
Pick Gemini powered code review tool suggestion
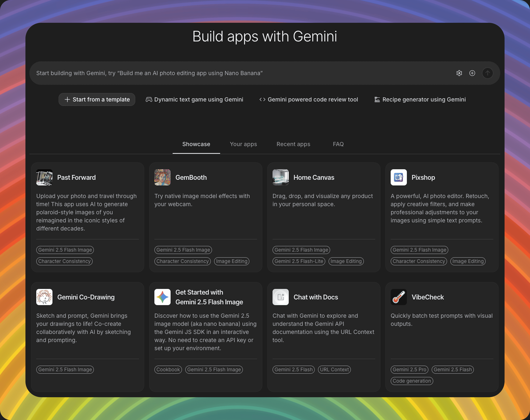click(308, 99)
